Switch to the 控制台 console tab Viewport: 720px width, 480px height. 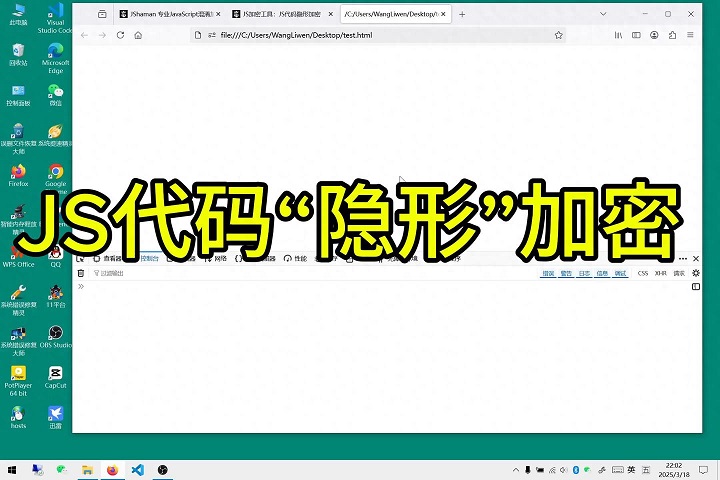pos(149,259)
